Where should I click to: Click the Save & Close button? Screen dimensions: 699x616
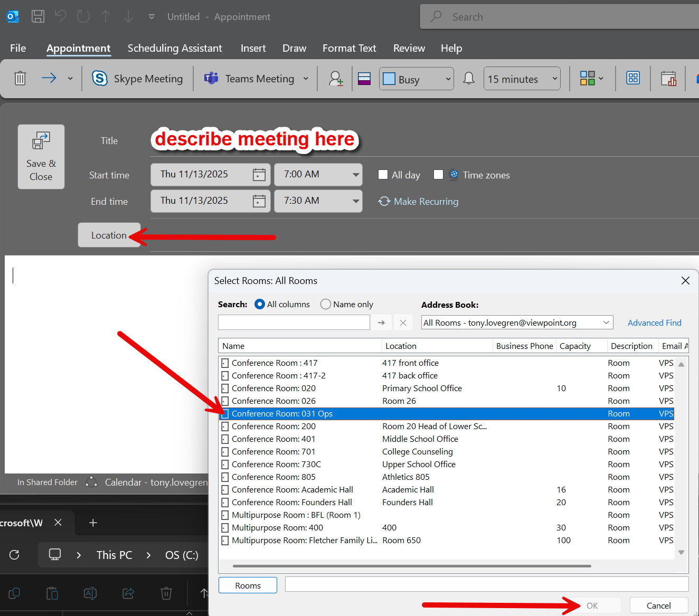pos(41,157)
